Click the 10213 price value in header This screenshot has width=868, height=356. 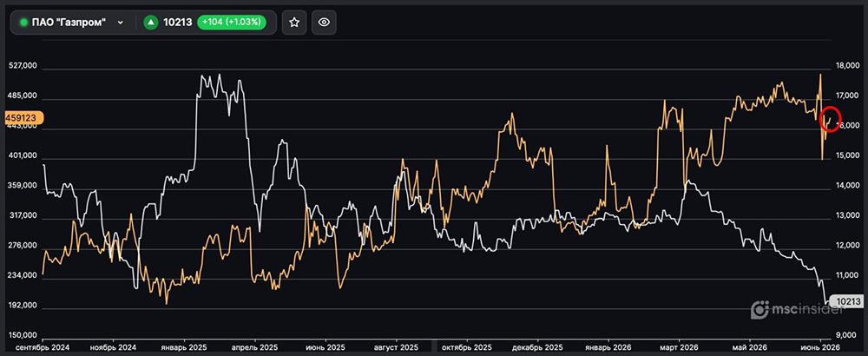178,23
